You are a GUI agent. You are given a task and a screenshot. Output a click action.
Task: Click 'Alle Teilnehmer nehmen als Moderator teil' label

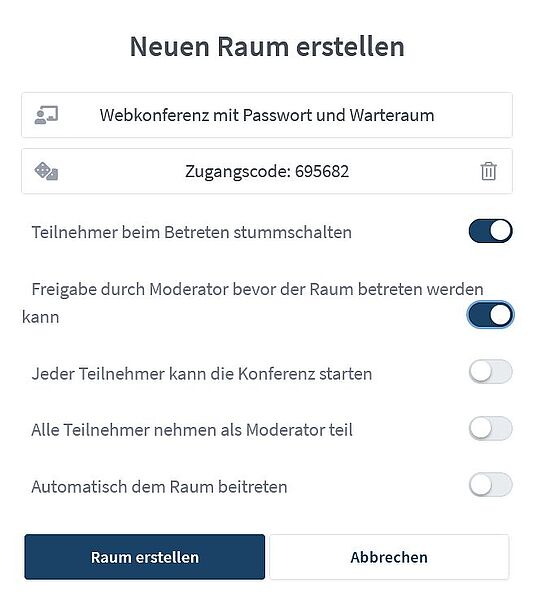tap(192, 430)
